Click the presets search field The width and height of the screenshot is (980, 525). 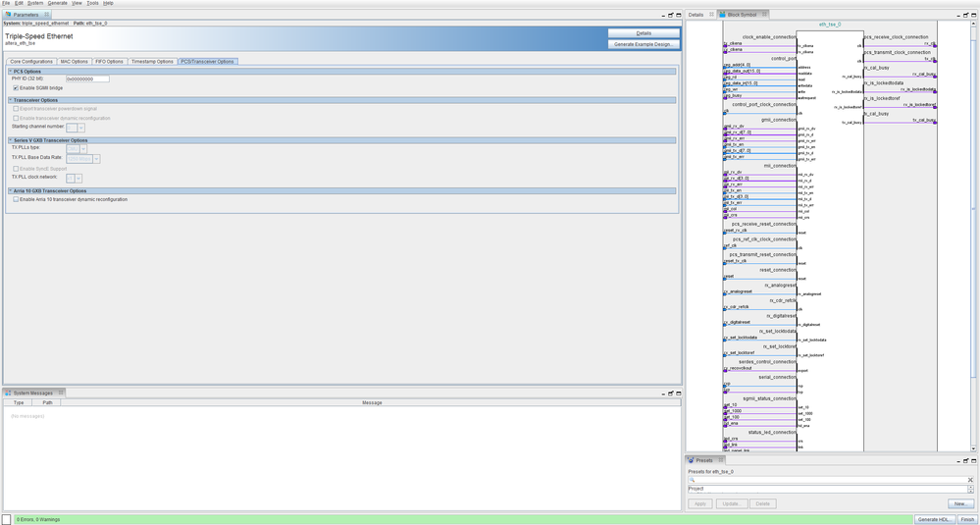tap(830, 480)
